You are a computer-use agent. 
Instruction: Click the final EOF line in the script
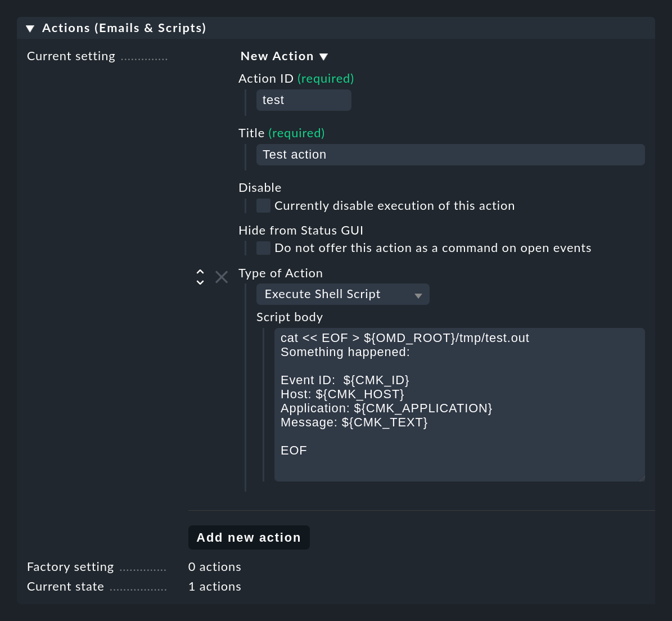tap(294, 451)
